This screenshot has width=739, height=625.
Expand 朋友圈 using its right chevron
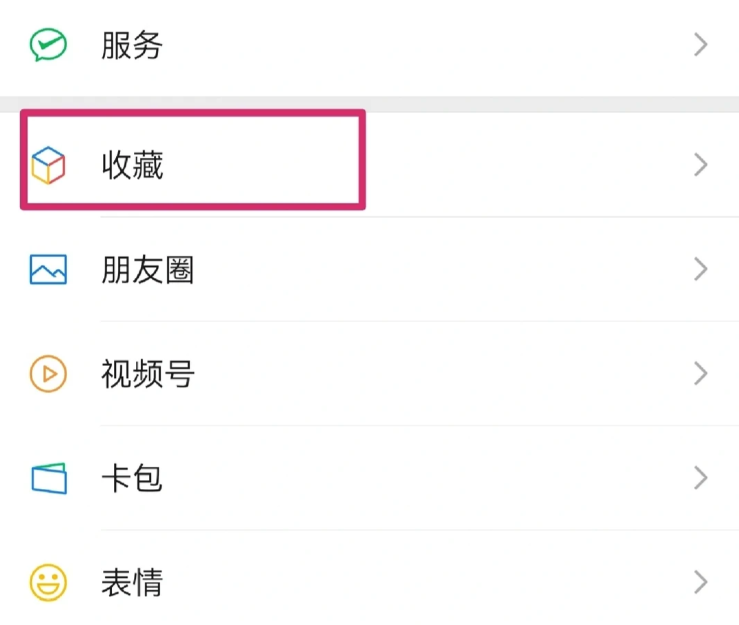pyautogui.click(x=701, y=270)
